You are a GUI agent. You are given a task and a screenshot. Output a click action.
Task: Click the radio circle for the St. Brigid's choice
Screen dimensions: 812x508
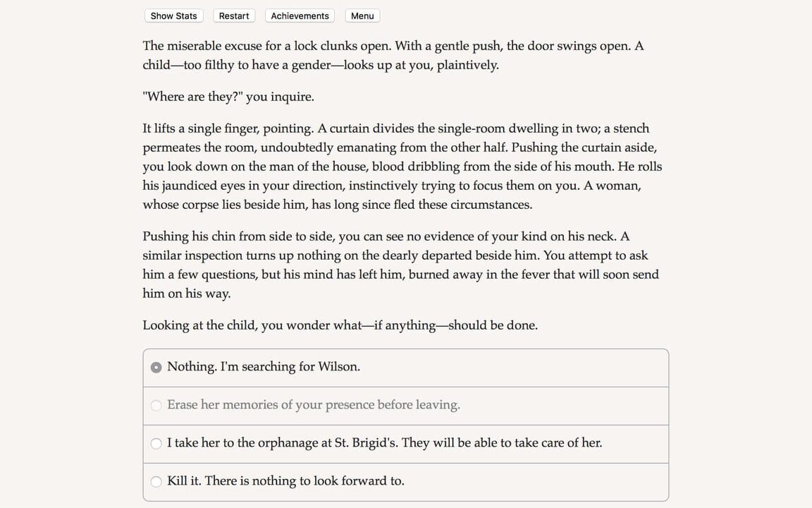coord(156,443)
